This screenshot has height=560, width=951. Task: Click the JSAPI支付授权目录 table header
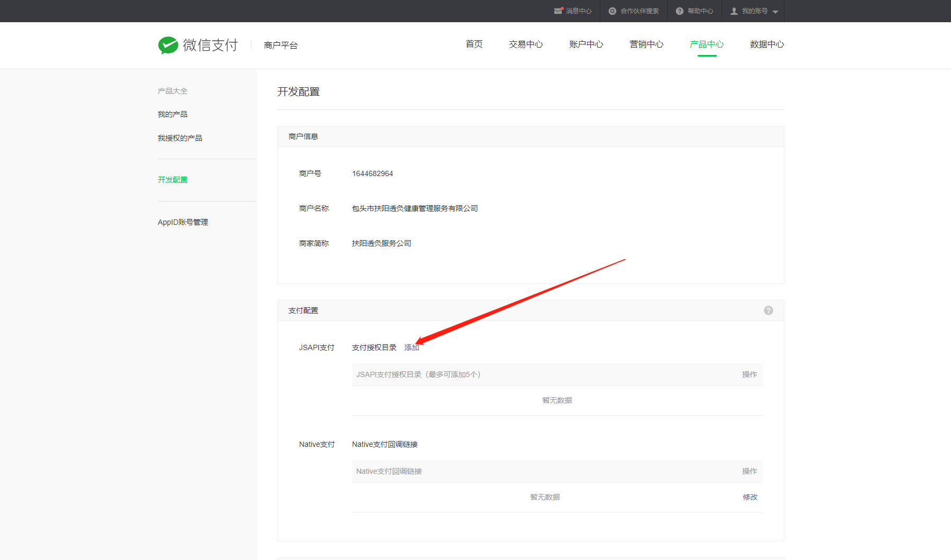tap(418, 374)
